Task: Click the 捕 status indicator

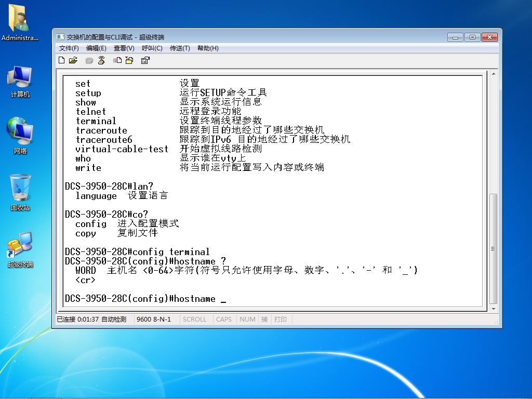Action: coord(264,320)
